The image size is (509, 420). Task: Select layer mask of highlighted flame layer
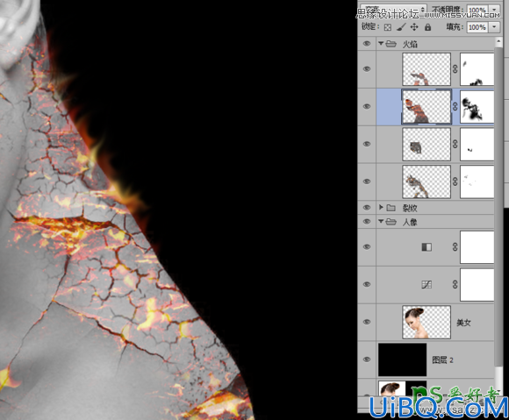477,107
